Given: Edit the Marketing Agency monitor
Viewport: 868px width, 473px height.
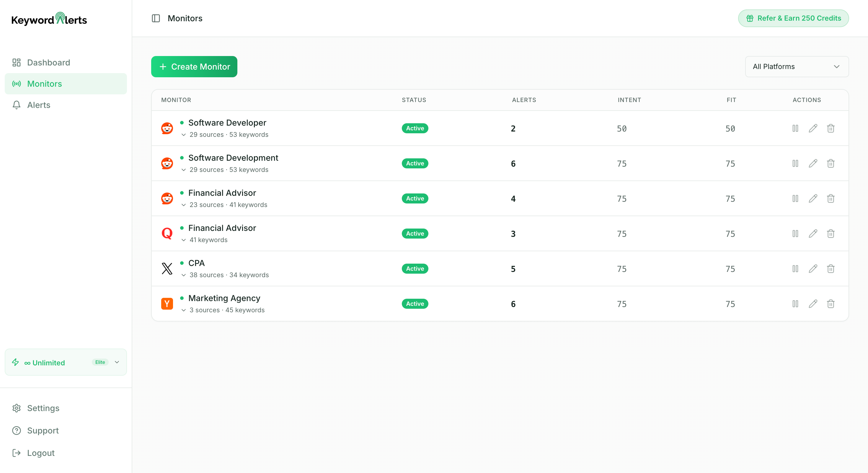Looking at the screenshot, I should (x=813, y=304).
